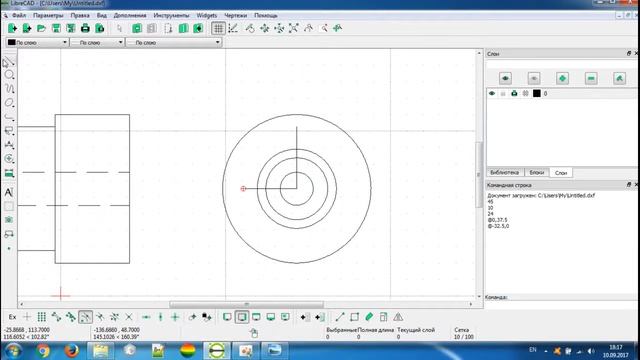640x360 pixels.
Task: Click the Auto Zoom icon
Action: pos(294,28)
